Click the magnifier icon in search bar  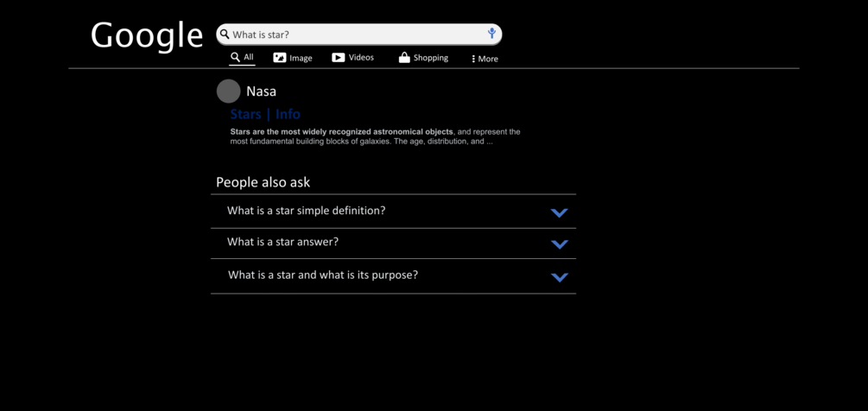coord(225,35)
